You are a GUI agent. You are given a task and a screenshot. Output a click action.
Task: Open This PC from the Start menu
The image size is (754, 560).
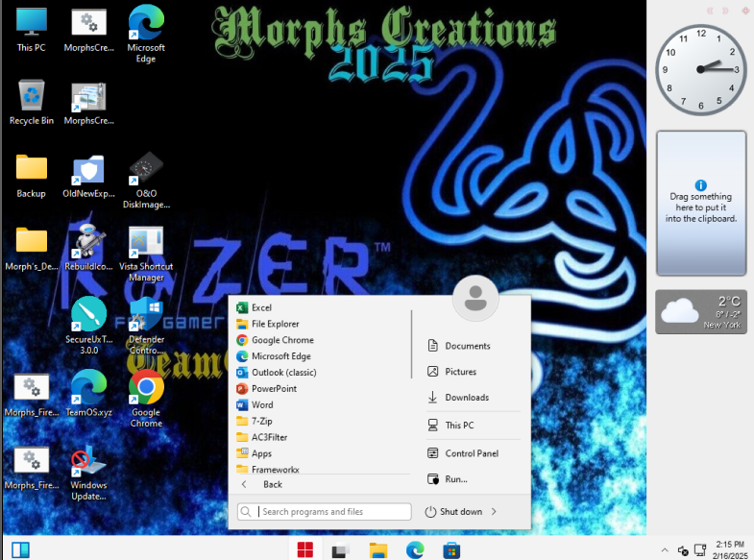(x=451, y=426)
